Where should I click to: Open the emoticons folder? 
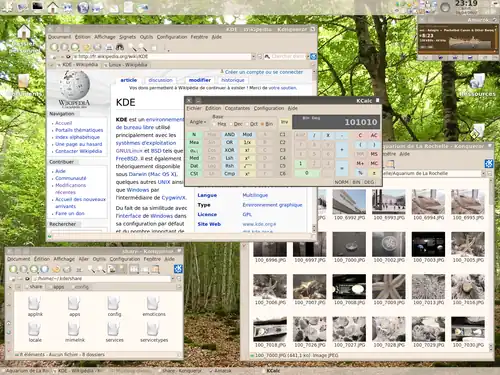154,306
